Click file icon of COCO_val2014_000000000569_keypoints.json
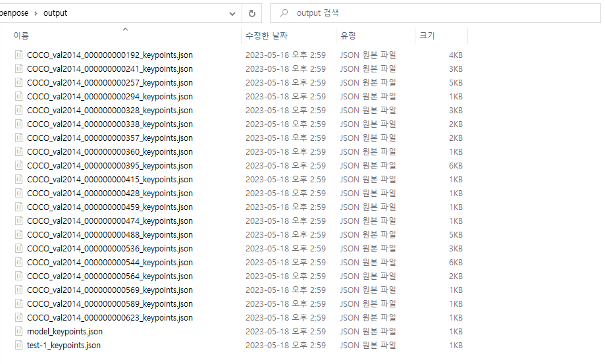 click(18, 290)
